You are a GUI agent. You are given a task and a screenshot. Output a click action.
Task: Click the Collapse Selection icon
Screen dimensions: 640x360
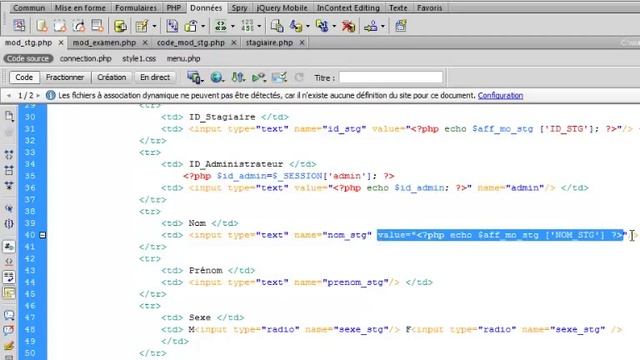9,170
